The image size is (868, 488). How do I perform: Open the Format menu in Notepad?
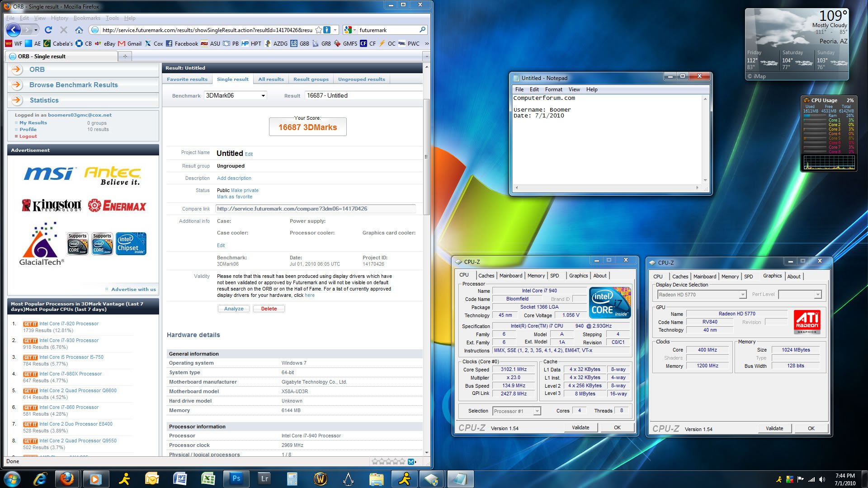tap(553, 89)
